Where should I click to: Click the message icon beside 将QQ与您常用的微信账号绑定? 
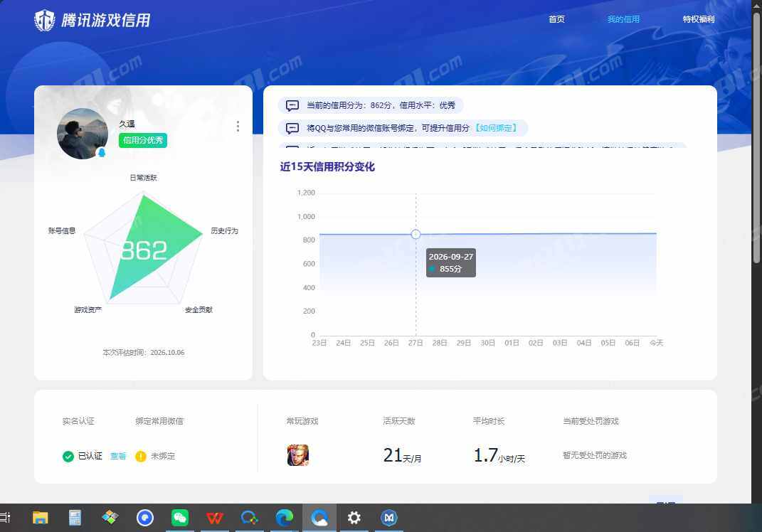pyautogui.click(x=292, y=128)
